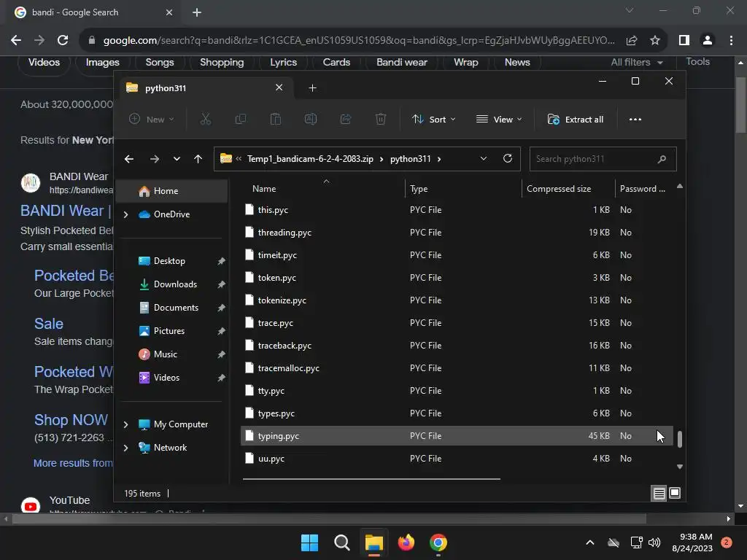747x560 pixels.
Task: Share this page icon in Chrome address bar
Action: (x=632, y=41)
